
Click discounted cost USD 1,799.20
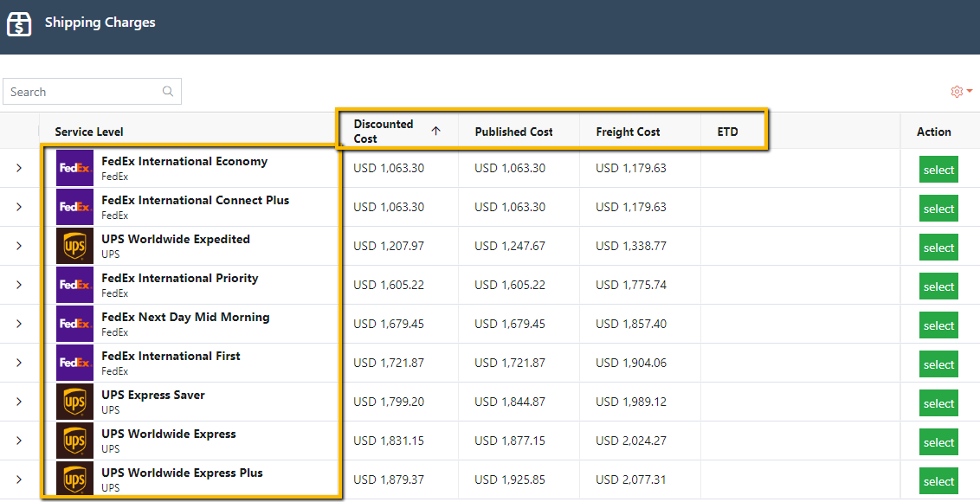[x=389, y=402]
